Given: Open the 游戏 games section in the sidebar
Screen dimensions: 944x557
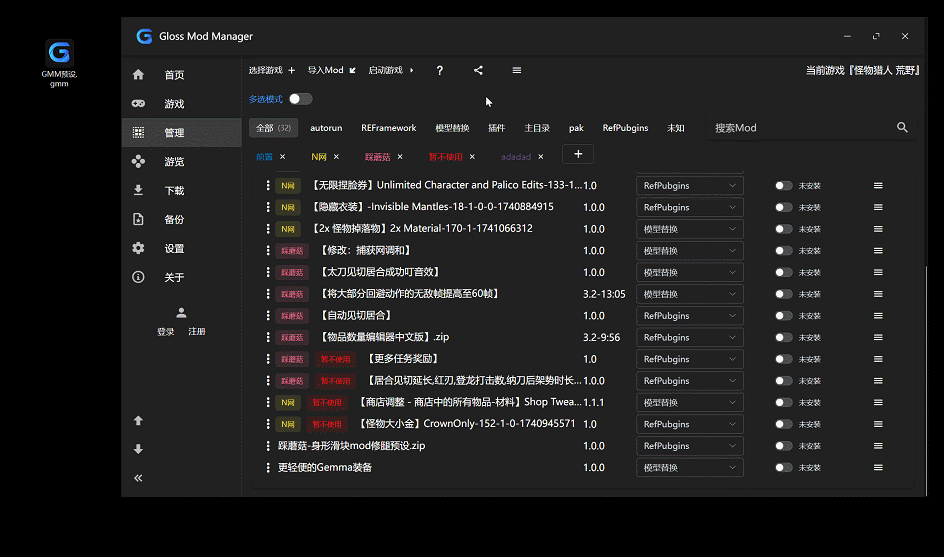Looking at the screenshot, I should 181,104.
